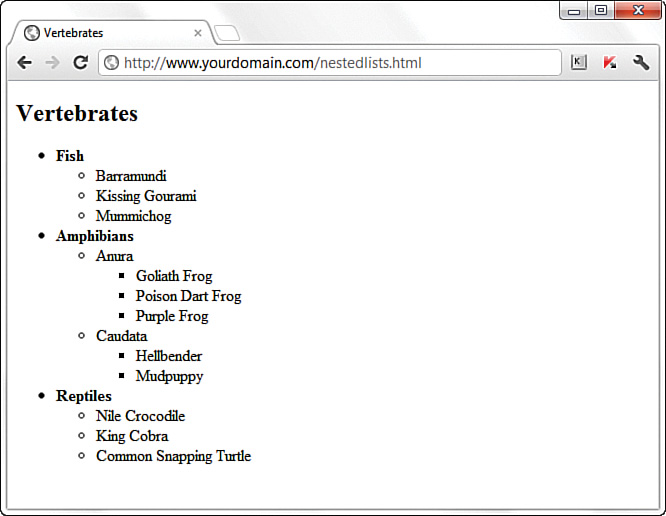Click the Vertebrates page heading

[77, 113]
